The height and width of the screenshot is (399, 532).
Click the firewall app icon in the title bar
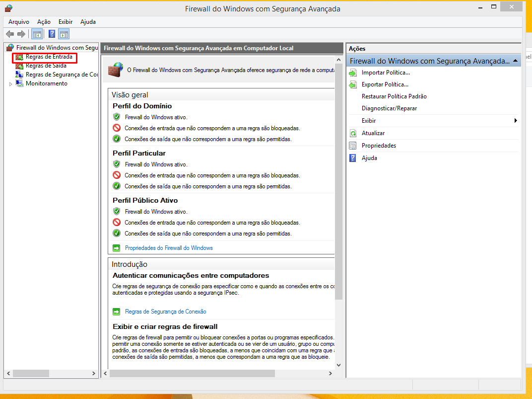click(x=8, y=8)
